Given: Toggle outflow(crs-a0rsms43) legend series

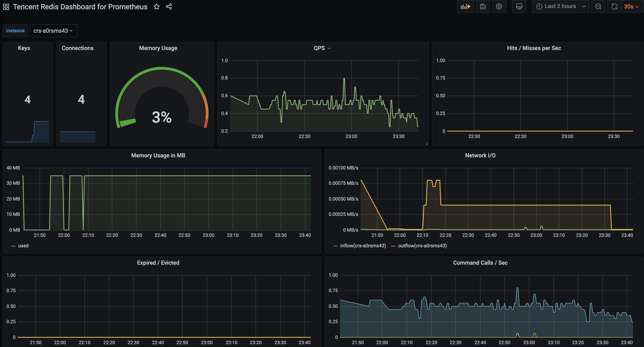Looking at the screenshot, I should [422, 246].
